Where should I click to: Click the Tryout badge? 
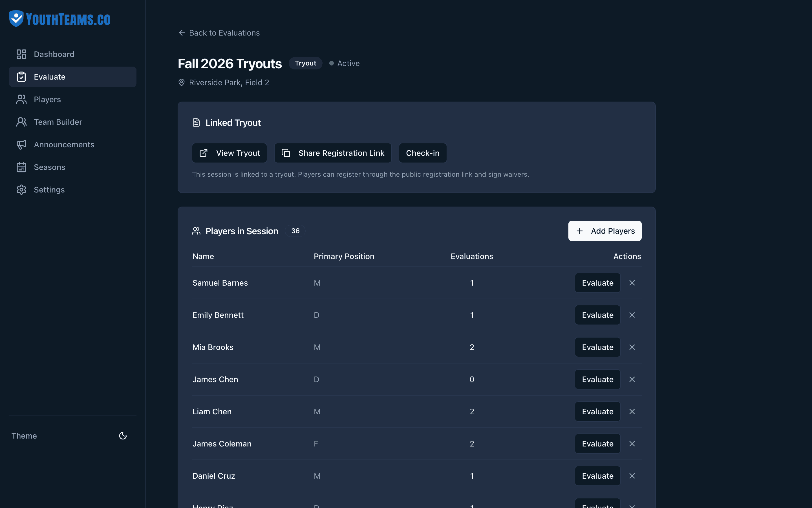click(x=305, y=63)
